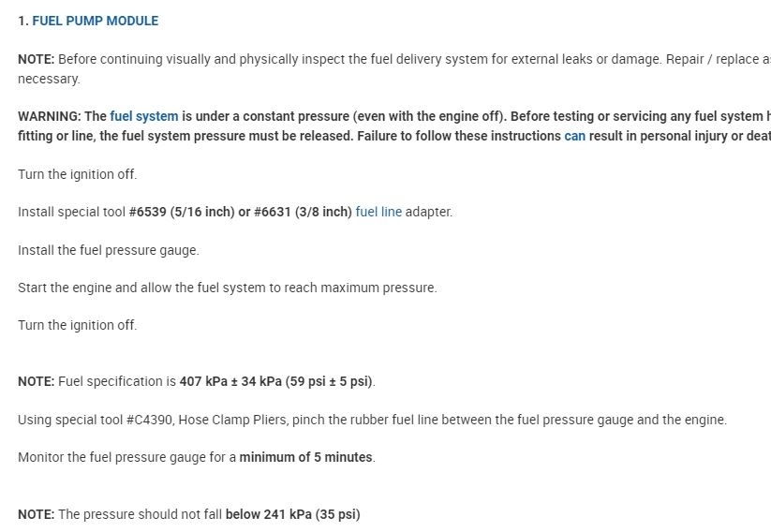Click "below 241 kPa (35 psi)" text
This screenshot has width=771, height=532.
(x=292, y=514)
